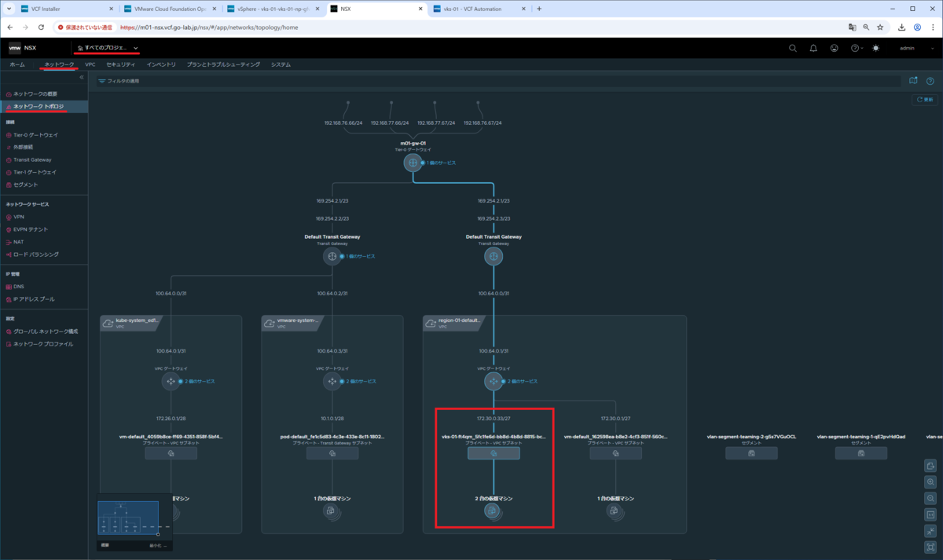943x560 pixels.
Task: Open VPN in sidebar
Action: click(x=18, y=217)
